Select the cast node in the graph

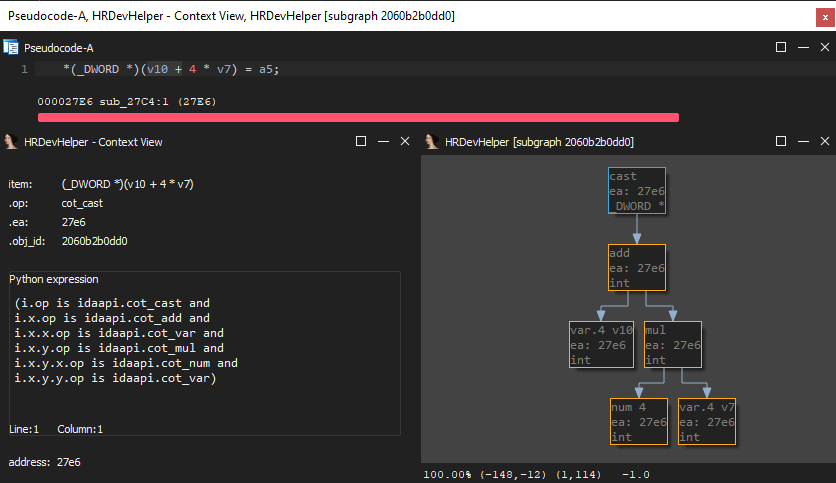coord(636,191)
